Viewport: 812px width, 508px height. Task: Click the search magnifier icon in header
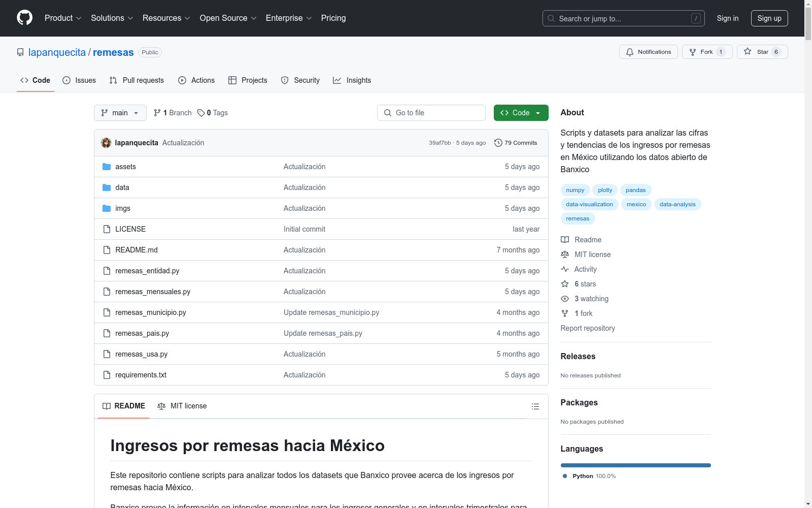click(x=551, y=18)
